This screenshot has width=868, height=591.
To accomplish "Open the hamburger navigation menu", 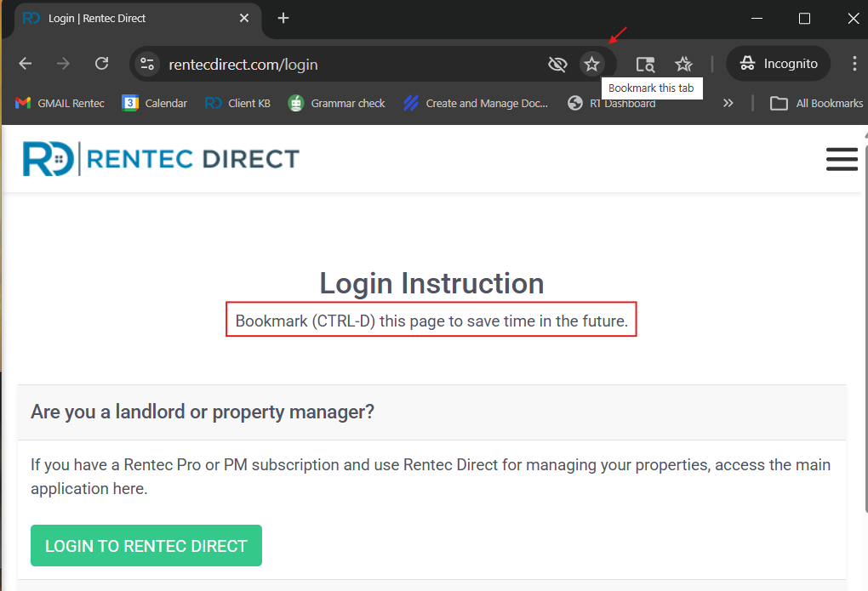I will click(842, 159).
